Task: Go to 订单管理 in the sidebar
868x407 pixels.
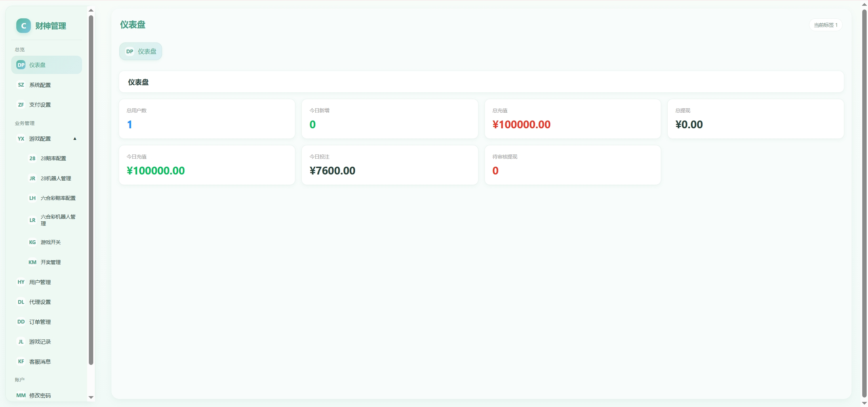Action: (46, 322)
